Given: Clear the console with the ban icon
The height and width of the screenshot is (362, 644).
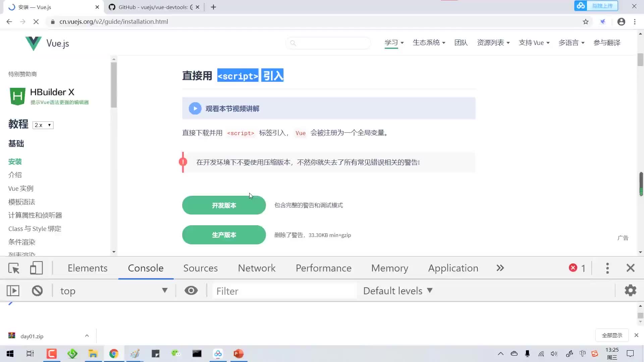Looking at the screenshot, I should click(37, 291).
